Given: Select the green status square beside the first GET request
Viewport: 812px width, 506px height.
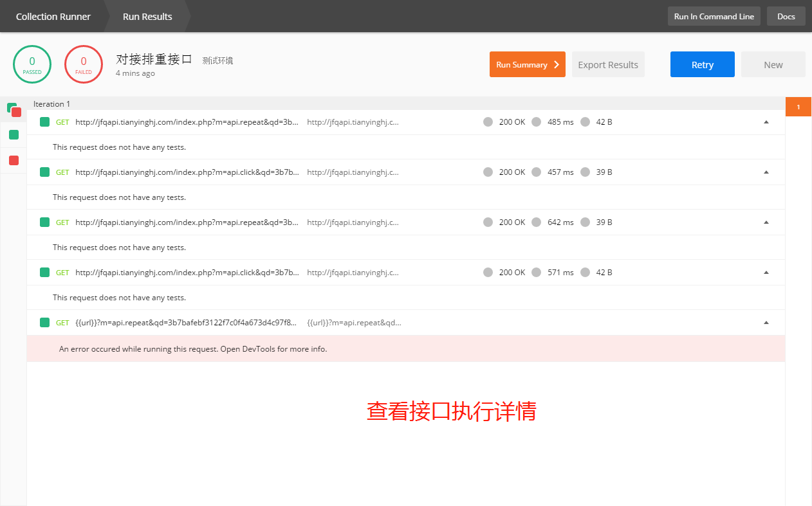Looking at the screenshot, I should (44, 122).
